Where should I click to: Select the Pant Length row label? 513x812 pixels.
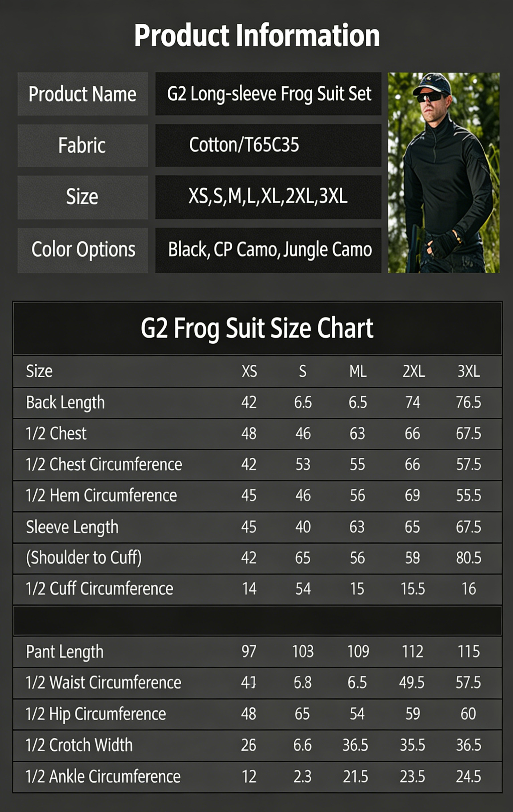65,652
